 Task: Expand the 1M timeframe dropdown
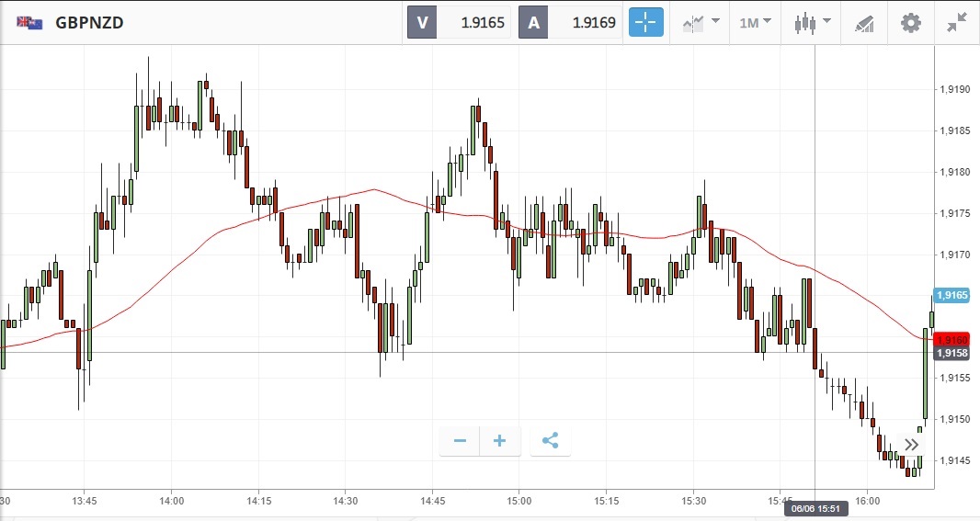(x=755, y=22)
